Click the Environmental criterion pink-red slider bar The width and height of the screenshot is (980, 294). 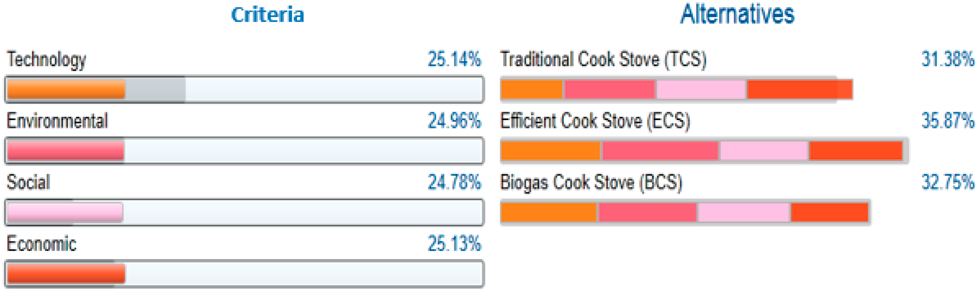click(x=65, y=151)
